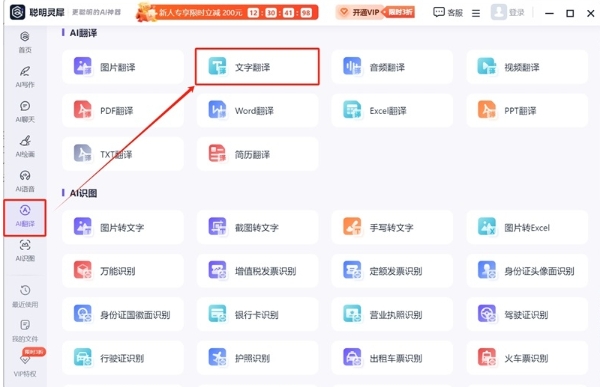Open the 驾驶证识别 tool
This screenshot has width=600, height=387.
527,315
